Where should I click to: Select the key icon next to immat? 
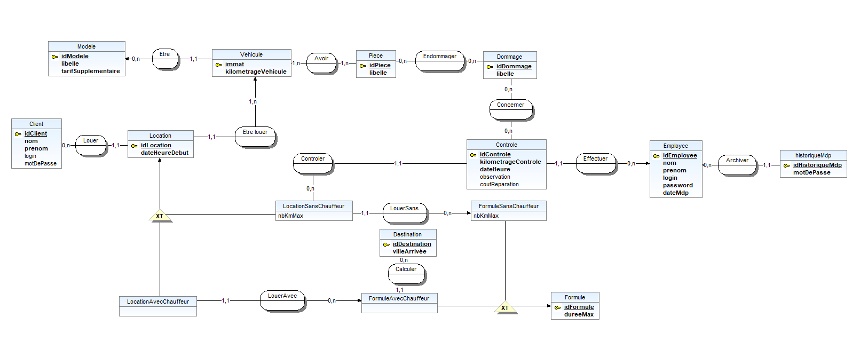218,65
